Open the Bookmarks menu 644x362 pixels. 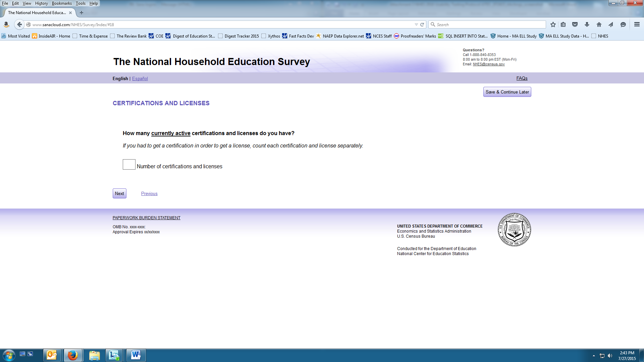coord(62,3)
